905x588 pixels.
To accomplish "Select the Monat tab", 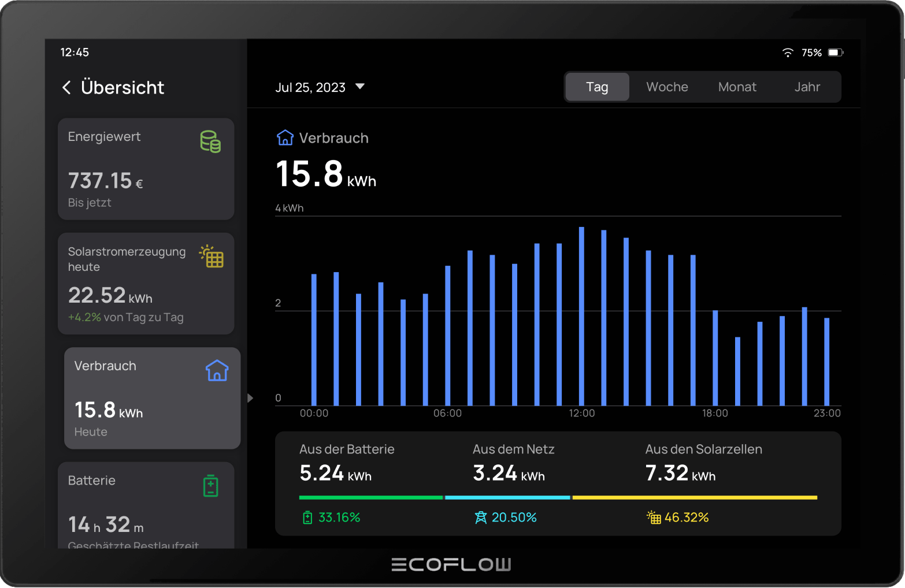I will [737, 87].
